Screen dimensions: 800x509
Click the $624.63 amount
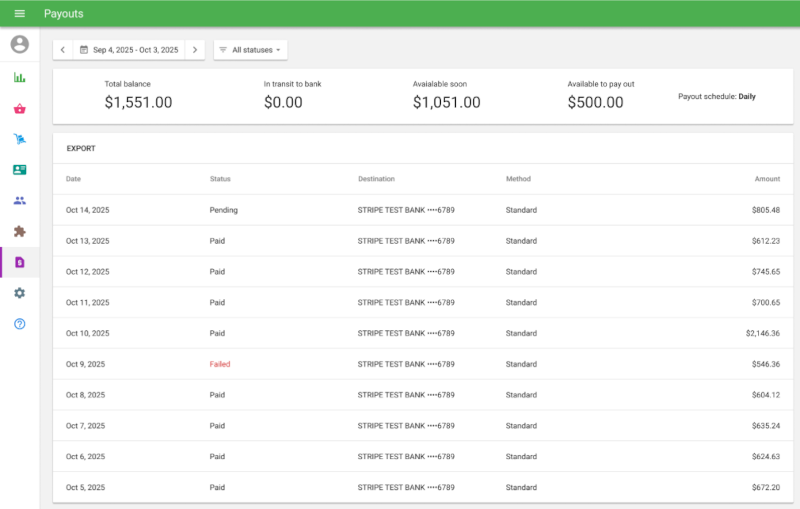766,456
